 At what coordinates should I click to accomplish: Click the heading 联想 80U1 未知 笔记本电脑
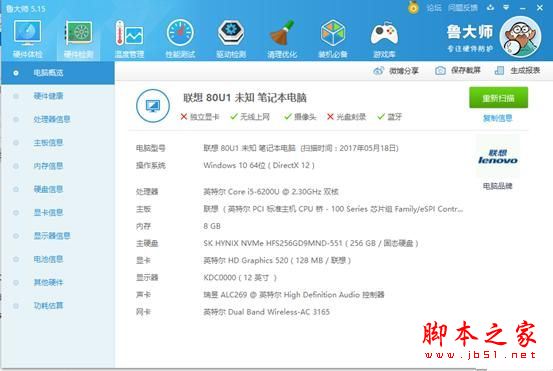click(x=245, y=98)
